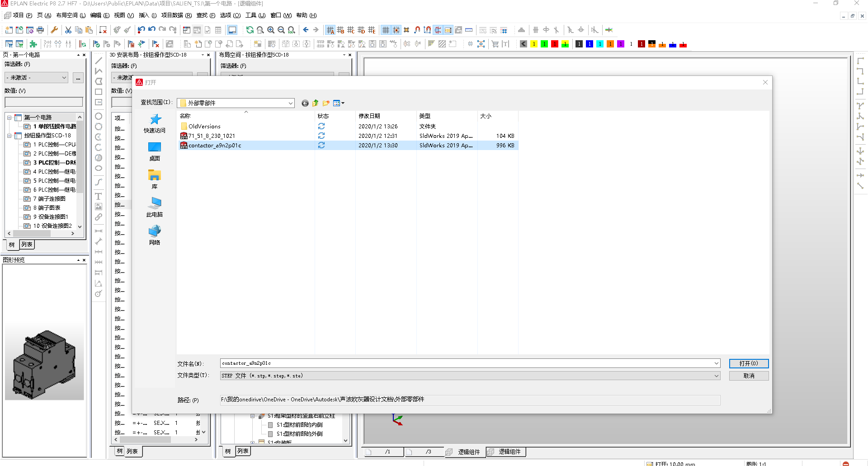Expand the 文件类型 STEP file type dropdown
Image resolution: width=868 pixels, height=466 pixels.
click(x=716, y=376)
